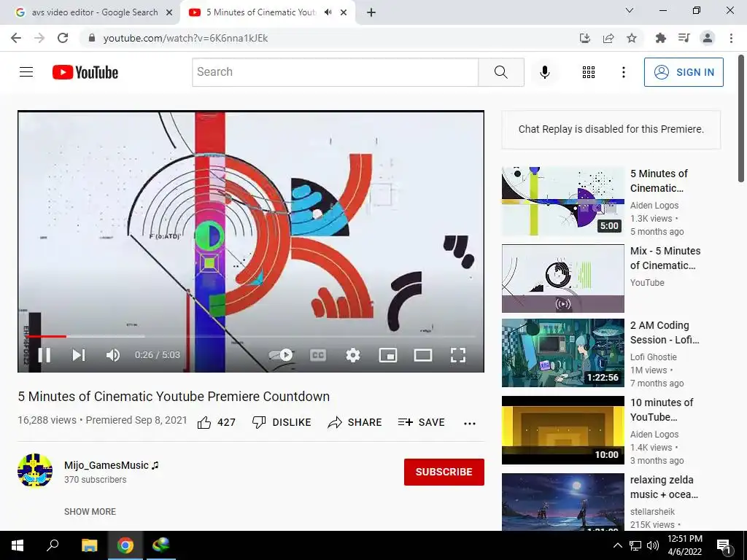
Task: Open Aiden Logos channel under 5 Minutes video
Action: click(654, 205)
